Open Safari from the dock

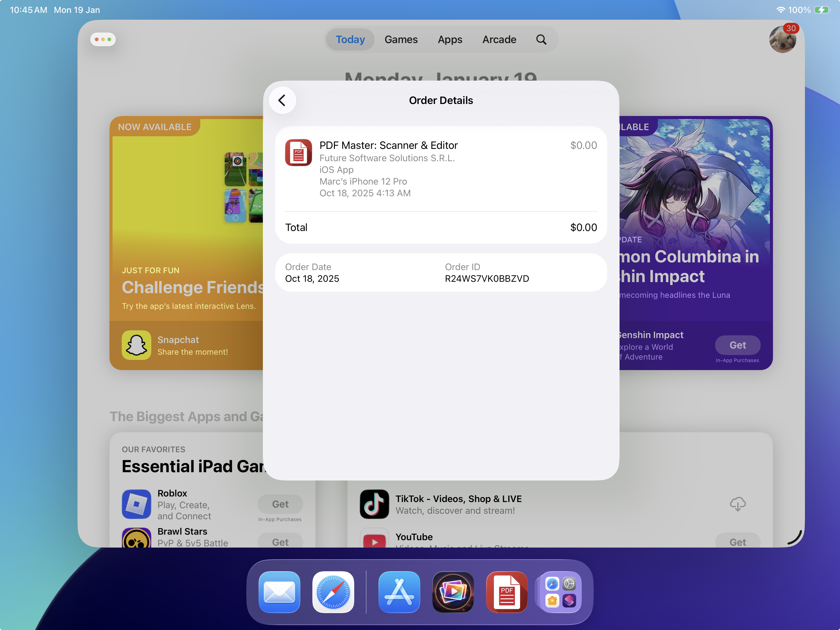click(333, 592)
